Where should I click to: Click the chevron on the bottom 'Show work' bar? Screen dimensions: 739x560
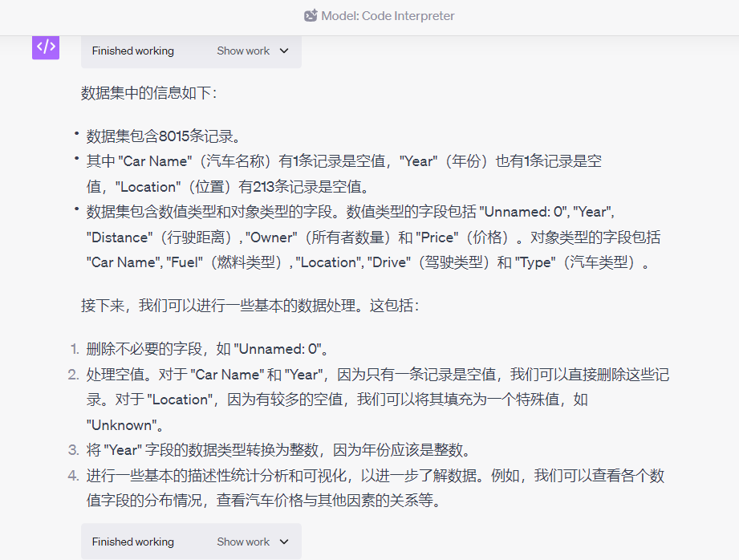(x=284, y=542)
